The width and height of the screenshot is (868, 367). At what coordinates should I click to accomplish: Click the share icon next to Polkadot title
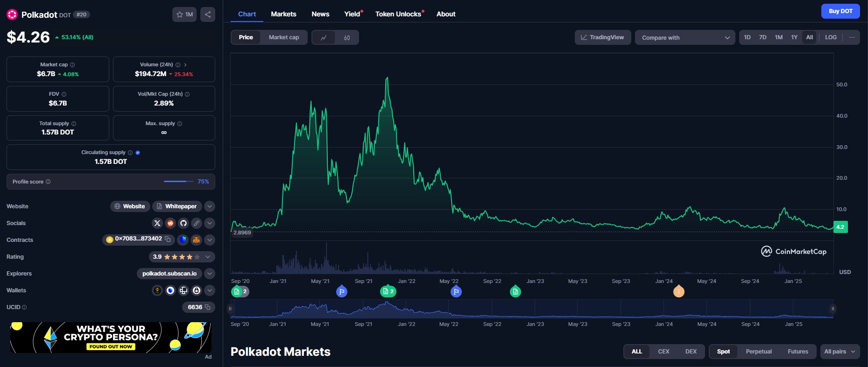tap(208, 14)
